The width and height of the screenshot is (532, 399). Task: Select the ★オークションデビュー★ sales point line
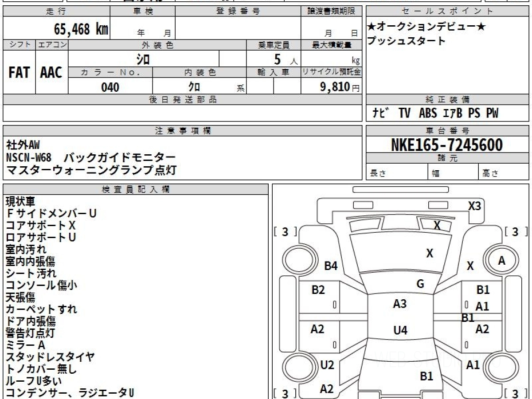(x=426, y=27)
